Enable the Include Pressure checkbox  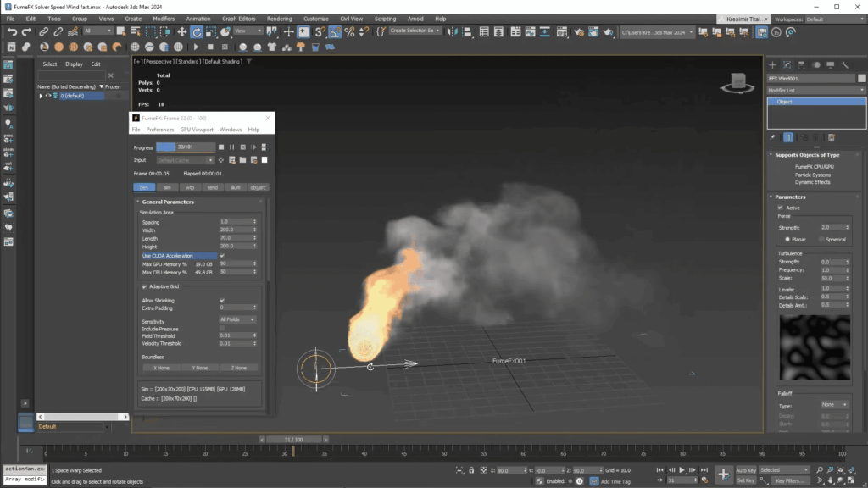pyautogui.click(x=223, y=329)
